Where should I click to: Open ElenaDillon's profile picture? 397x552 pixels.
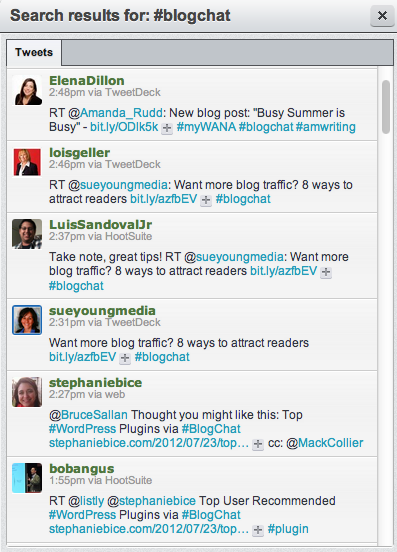tap(27, 90)
